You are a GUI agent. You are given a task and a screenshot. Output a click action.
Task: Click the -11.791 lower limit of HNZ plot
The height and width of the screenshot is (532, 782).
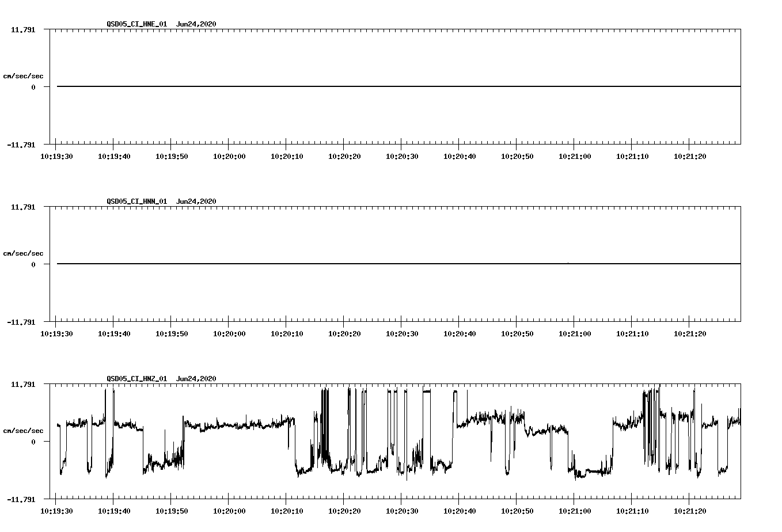(21, 499)
